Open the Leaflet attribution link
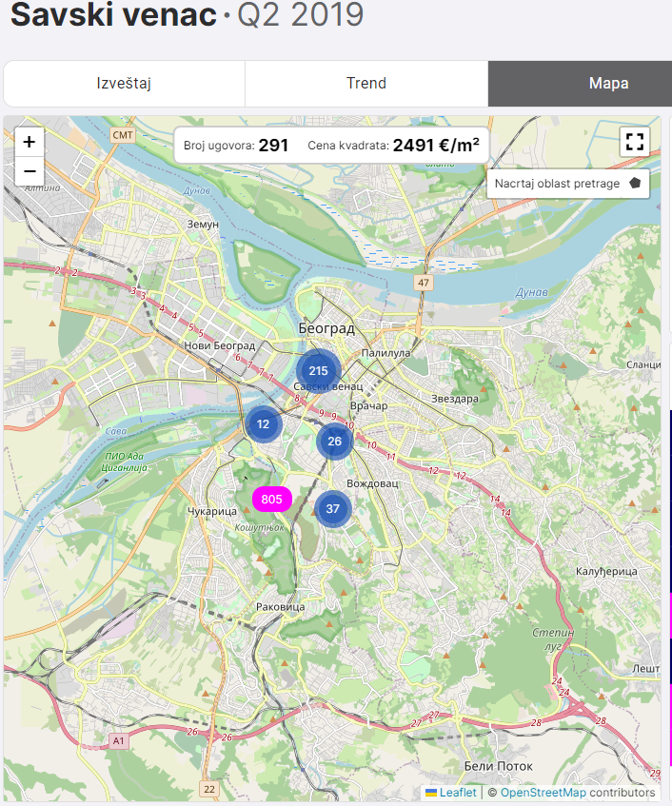672x806 pixels. 458,793
